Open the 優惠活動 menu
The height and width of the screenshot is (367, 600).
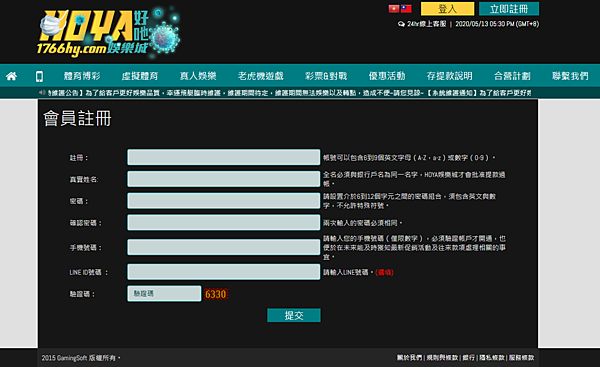[387, 76]
